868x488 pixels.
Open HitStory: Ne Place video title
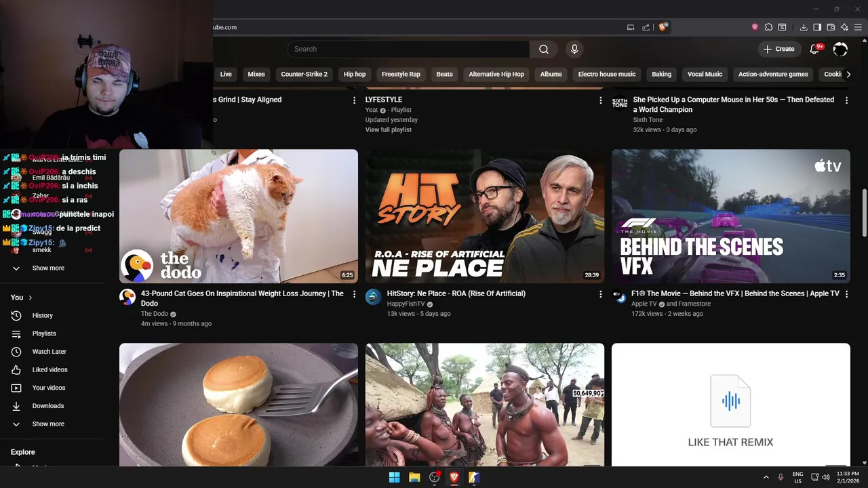(x=456, y=293)
